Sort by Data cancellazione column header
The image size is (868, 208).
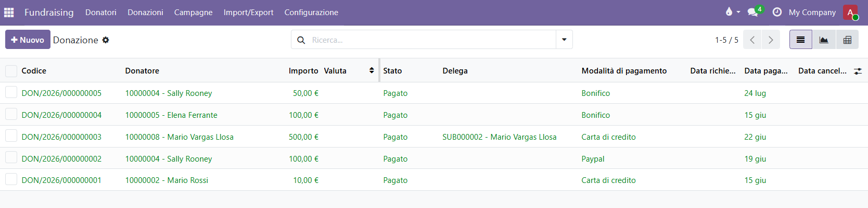pyautogui.click(x=822, y=70)
